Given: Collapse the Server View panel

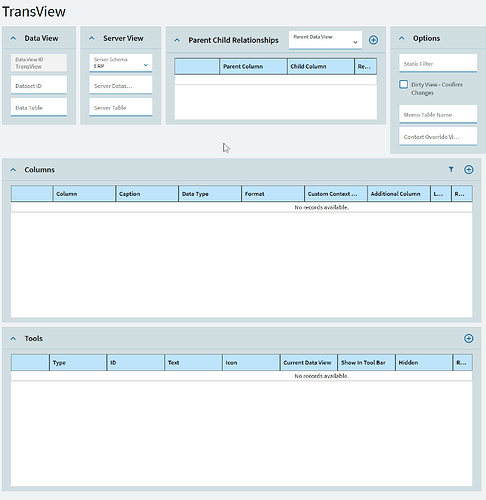Looking at the screenshot, I should pos(92,38).
